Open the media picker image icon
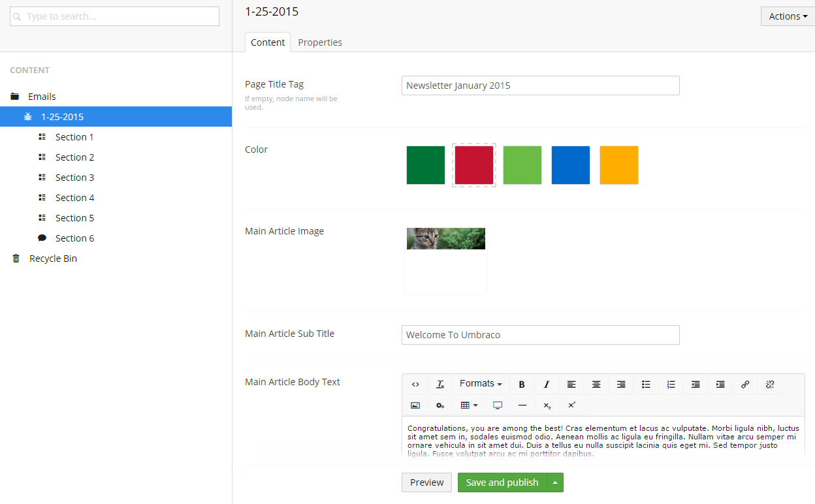 415,405
